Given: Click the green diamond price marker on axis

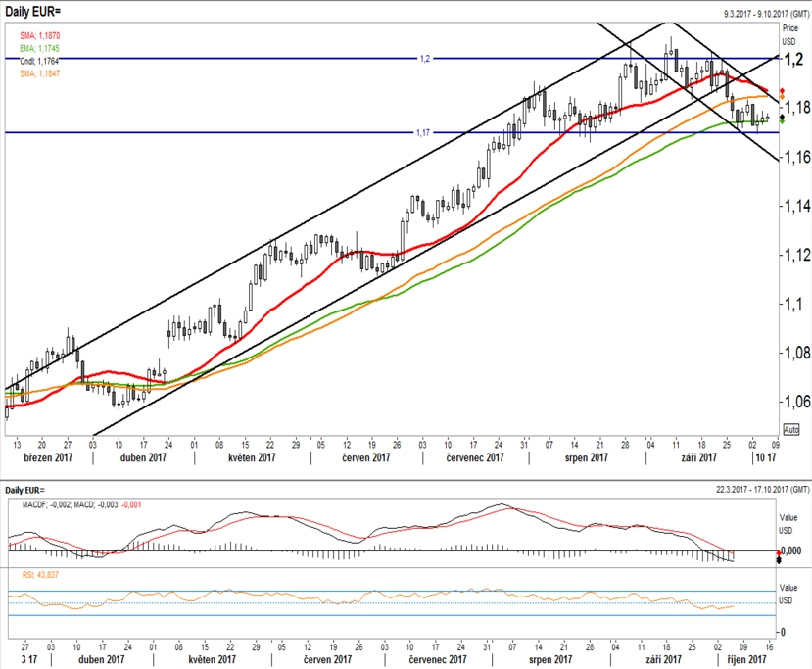Looking at the screenshot, I should coord(782,121).
